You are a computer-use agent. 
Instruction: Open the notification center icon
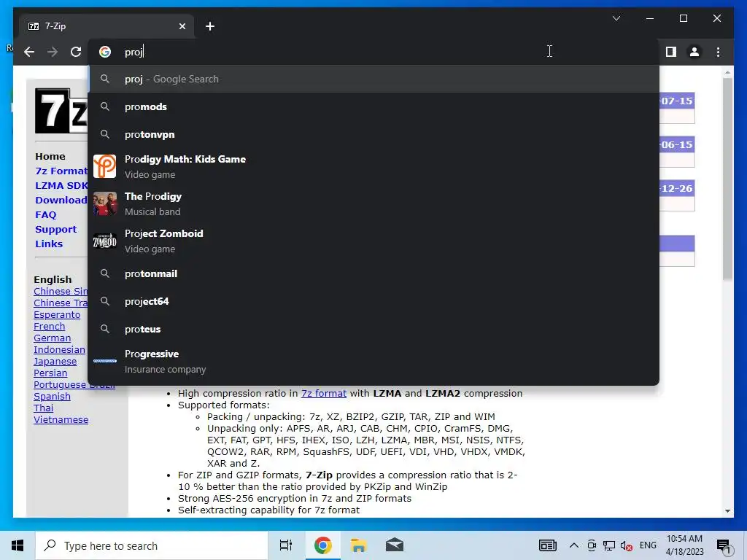coord(724,546)
